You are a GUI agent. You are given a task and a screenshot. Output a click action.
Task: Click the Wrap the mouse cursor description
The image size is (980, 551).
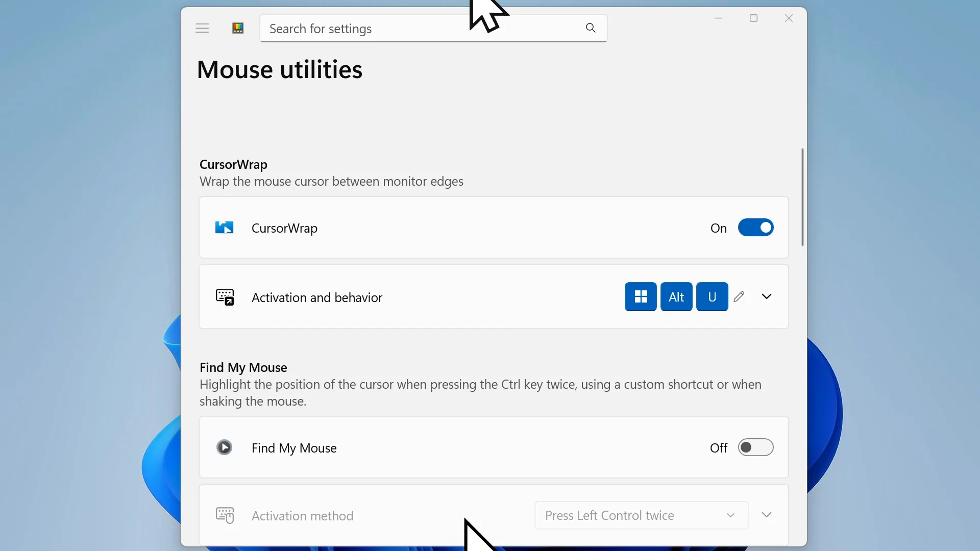331,181
